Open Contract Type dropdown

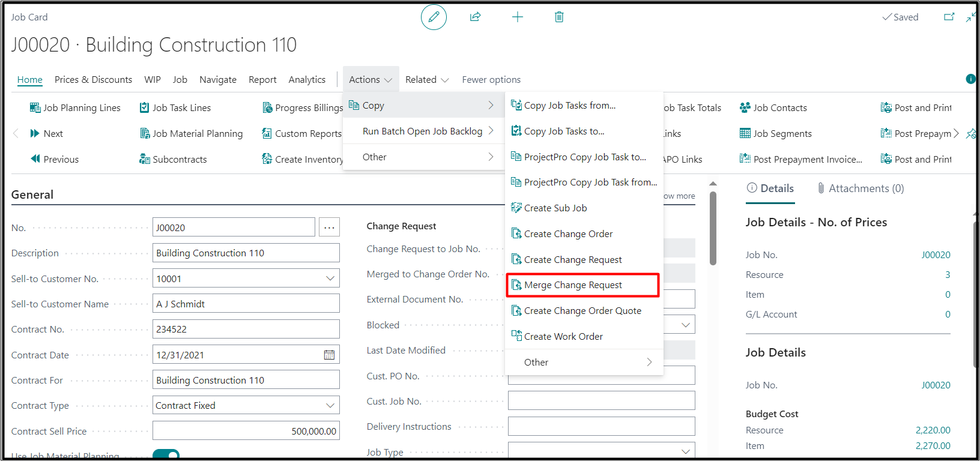pyautogui.click(x=330, y=405)
